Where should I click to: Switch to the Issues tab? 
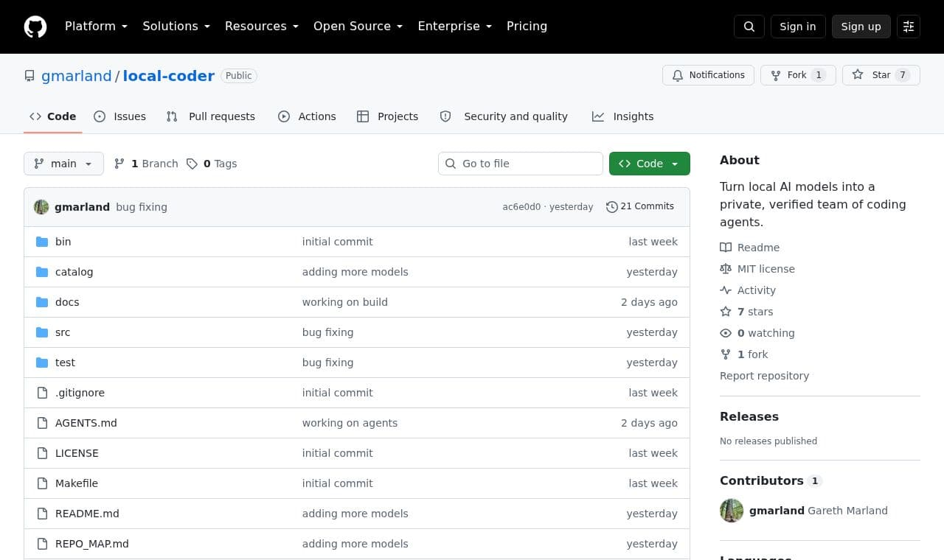[120, 116]
